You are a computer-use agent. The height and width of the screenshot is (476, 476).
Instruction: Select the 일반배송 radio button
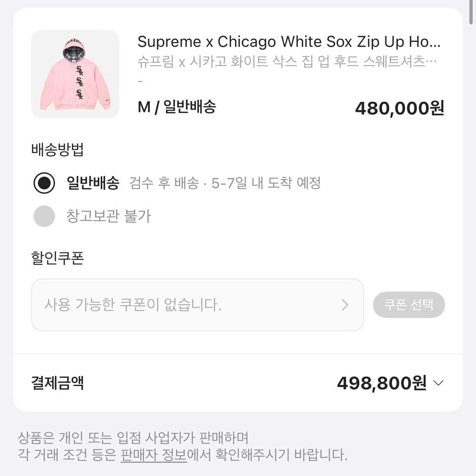pos(44,183)
